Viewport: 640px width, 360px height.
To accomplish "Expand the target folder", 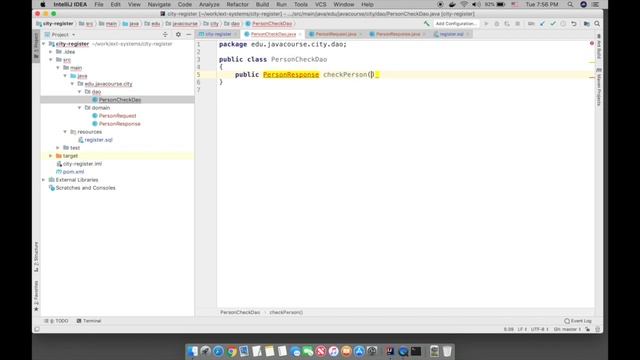I will (x=51, y=156).
